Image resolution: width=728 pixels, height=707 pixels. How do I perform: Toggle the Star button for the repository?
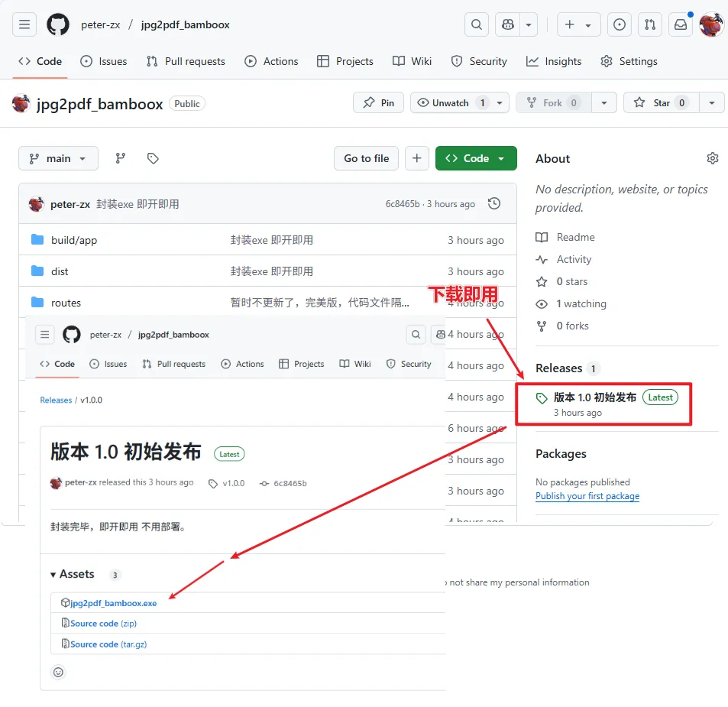[661, 102]
